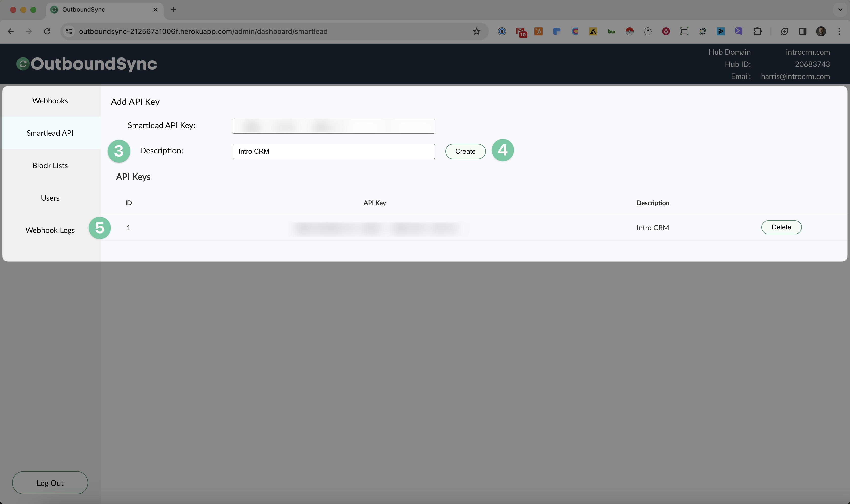
Task: Click the Log Out button
Action: (50, 483)
